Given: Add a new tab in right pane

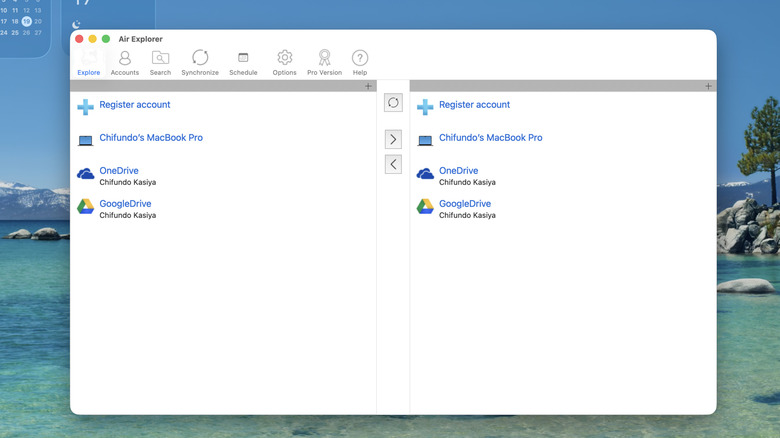Looking at the screenshot, I should (708, 86).
